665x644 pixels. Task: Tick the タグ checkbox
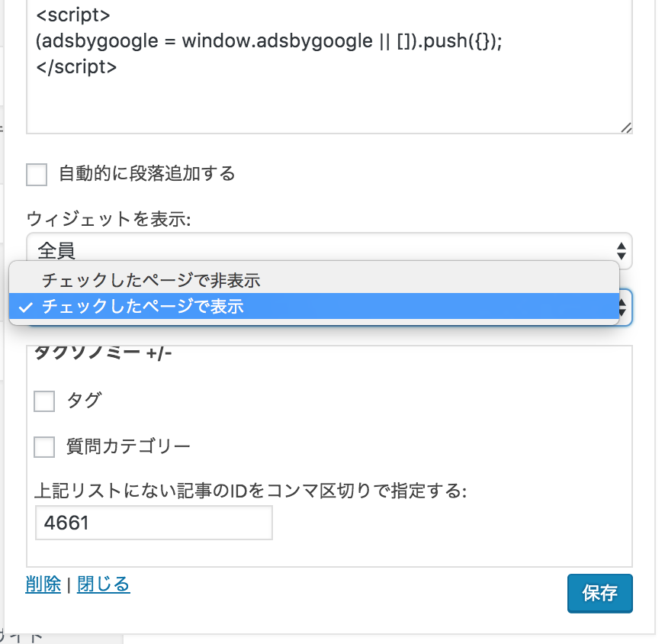coord(44,401)
